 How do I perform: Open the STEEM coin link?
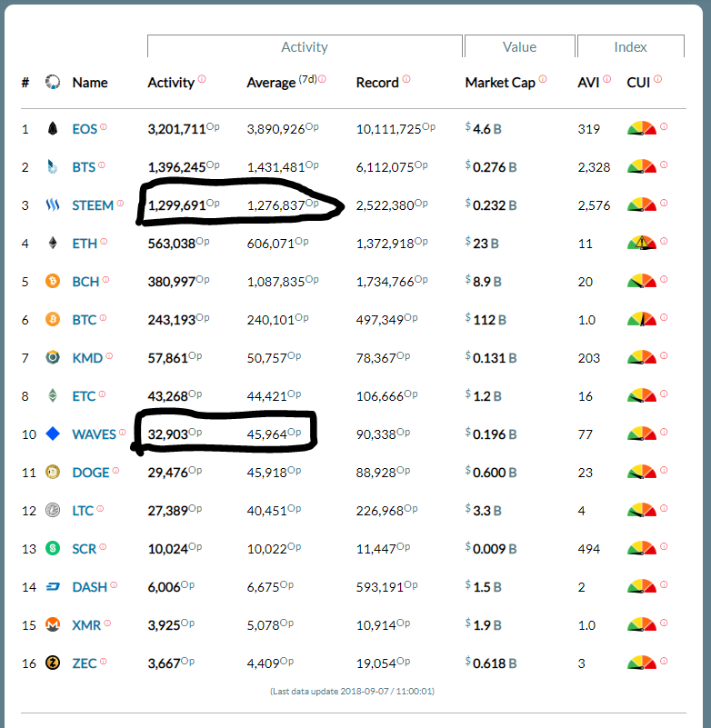click(x=93, y=204)
